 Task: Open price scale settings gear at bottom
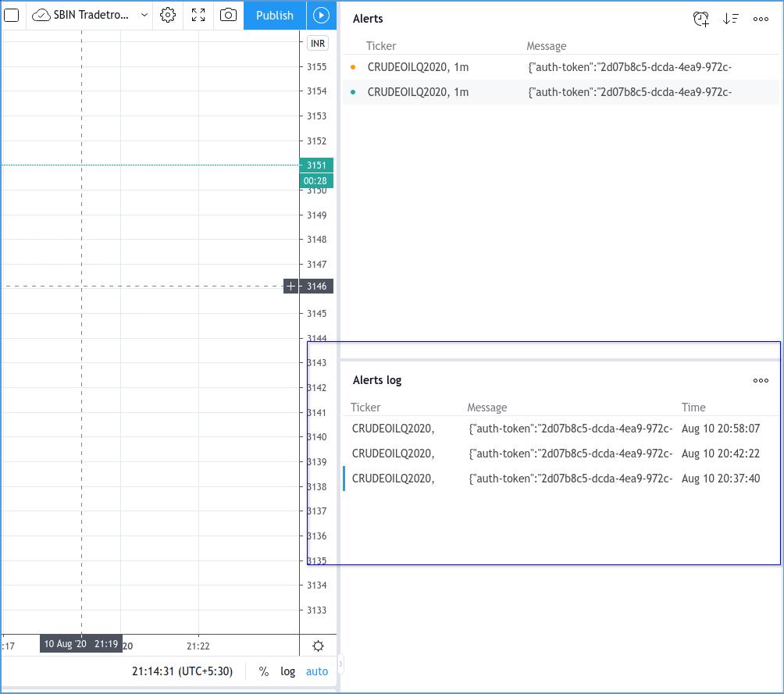coord(318,646)
